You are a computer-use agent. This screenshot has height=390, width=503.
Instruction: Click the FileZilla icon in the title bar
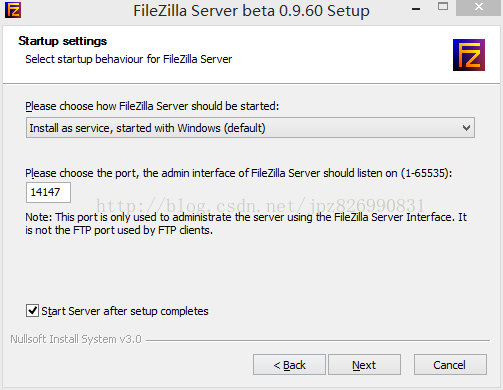[13, 10]
